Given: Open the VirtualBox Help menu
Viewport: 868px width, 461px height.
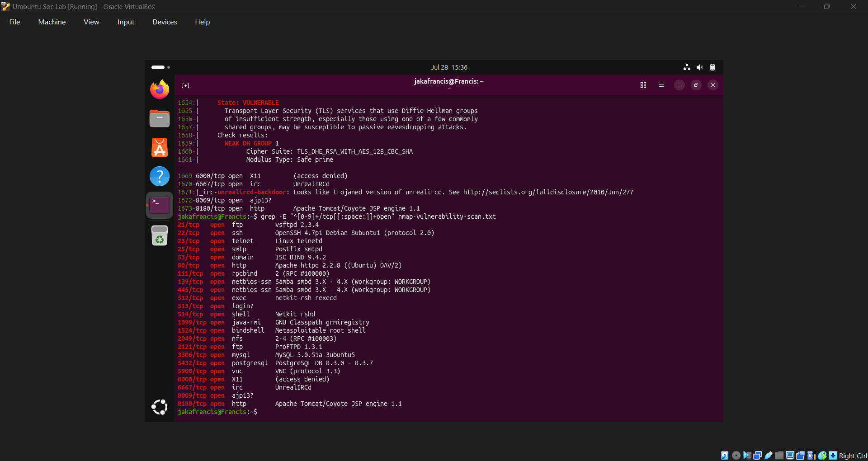Looking at the screenshot, I should [203, 22].
